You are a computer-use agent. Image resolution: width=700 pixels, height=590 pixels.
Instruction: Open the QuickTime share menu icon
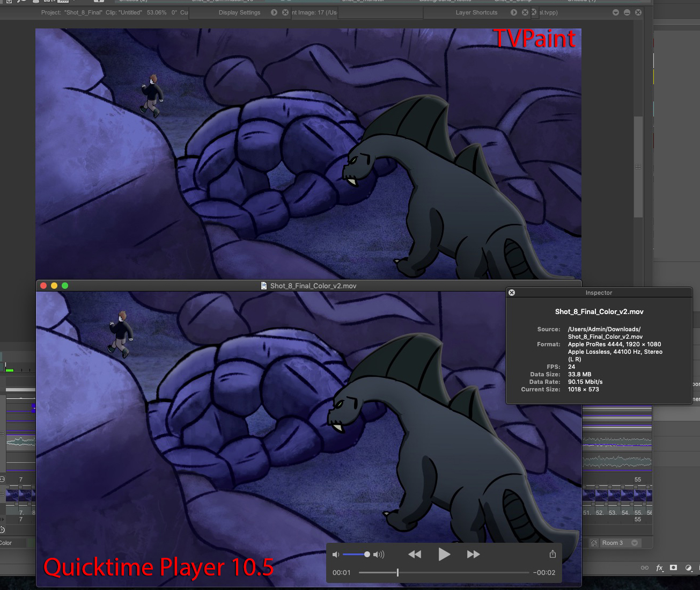[x=552, y=553]
